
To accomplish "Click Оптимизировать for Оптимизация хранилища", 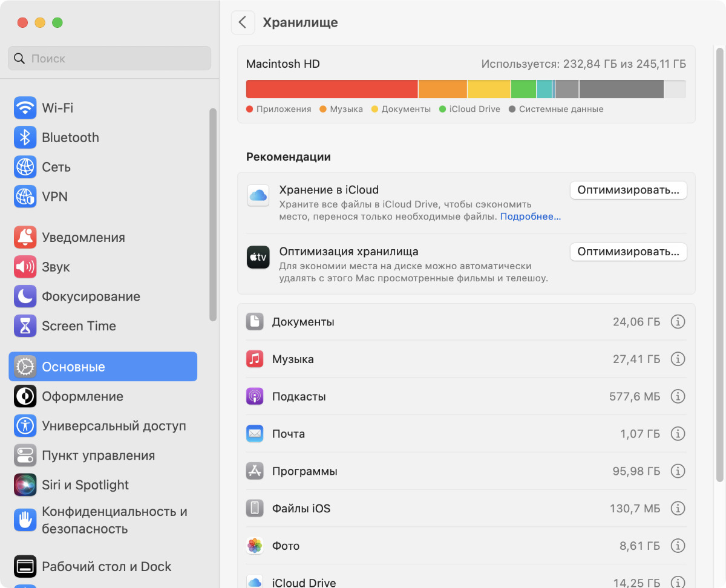I will tap(628, 252).
